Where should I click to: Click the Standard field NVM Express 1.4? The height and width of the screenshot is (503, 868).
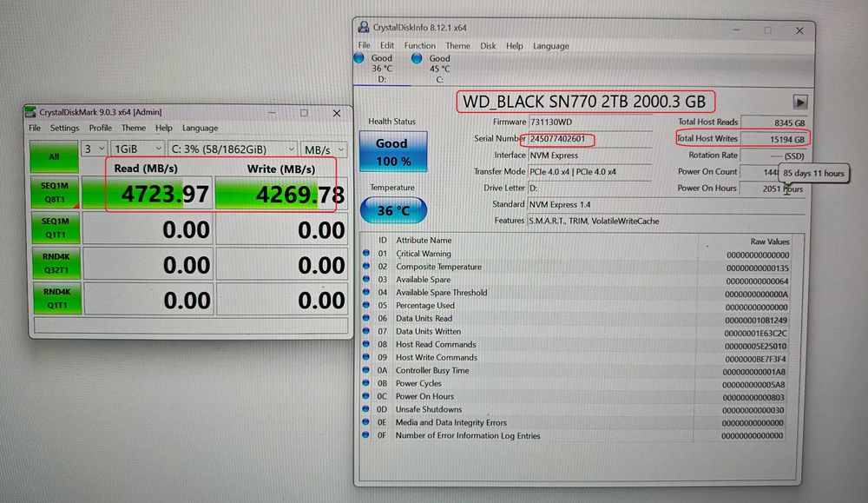(666, 204)
